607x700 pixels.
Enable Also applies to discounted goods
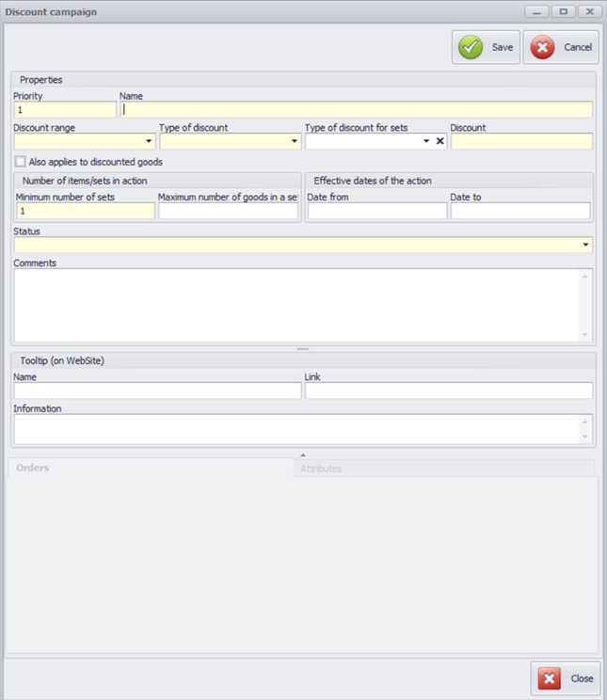click(20, 162)
